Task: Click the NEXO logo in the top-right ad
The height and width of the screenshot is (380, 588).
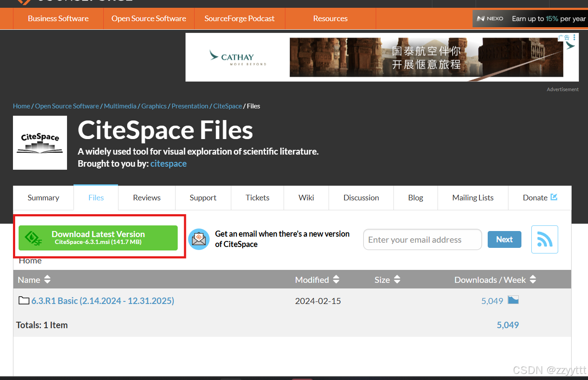Action: [x=490, y=19]
